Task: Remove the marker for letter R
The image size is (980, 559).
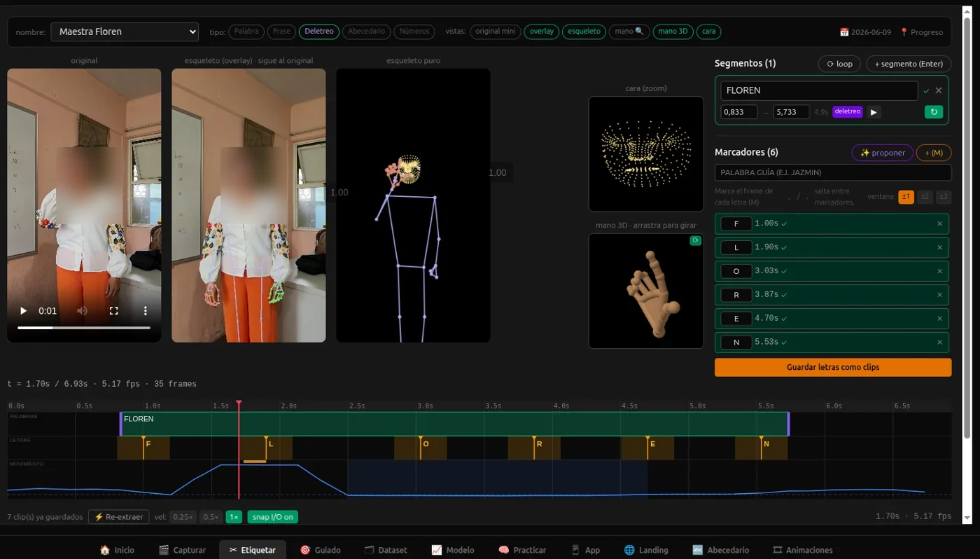Action: click(x=939, y=295)
